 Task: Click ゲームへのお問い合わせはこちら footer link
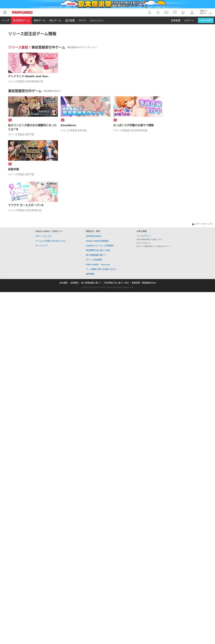[x=51, y=241]
